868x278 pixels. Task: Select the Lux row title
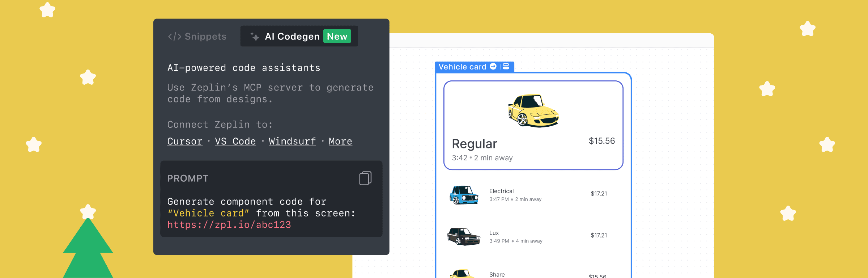point(494,233)
